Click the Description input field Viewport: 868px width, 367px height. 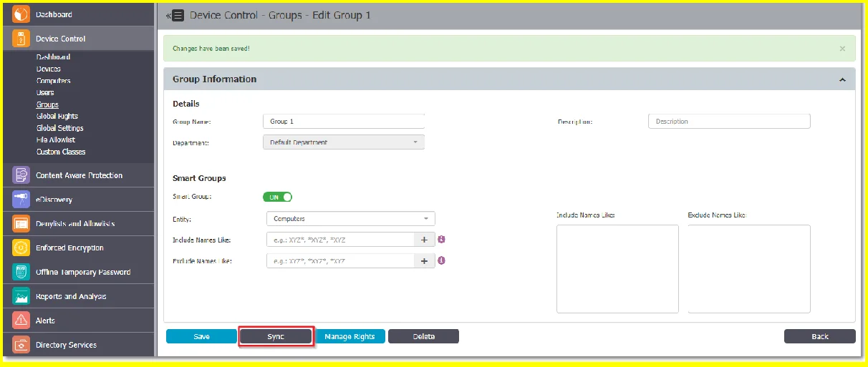point(729,122)
